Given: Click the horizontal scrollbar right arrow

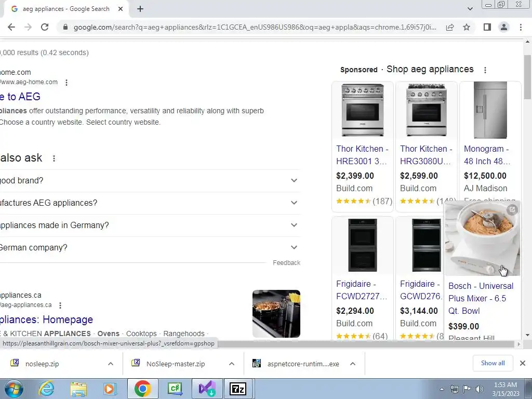Looking at the screenshot, I should pyautogui.click(x=519, y=344).
